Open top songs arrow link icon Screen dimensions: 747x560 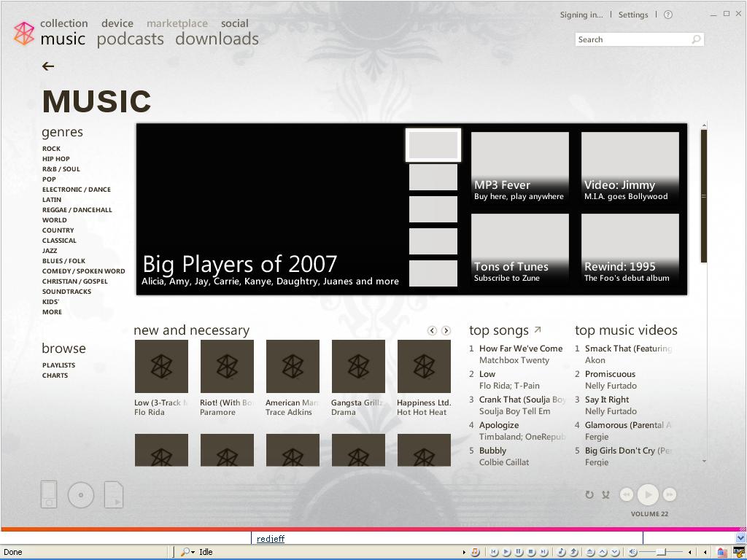538,329
